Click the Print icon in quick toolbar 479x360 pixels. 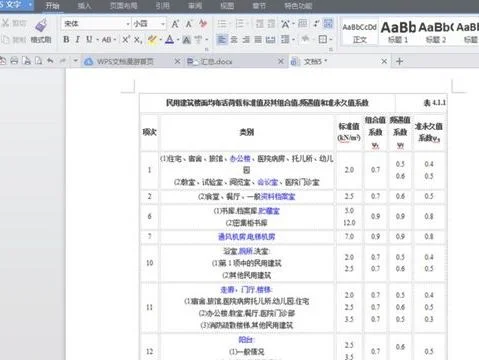click(x=14, y=61)
